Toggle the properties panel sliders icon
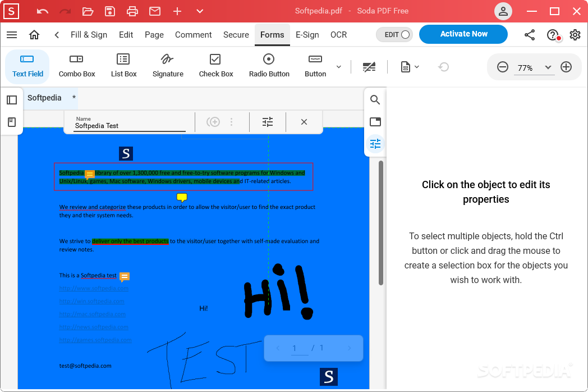 click(x=375, y=144)
